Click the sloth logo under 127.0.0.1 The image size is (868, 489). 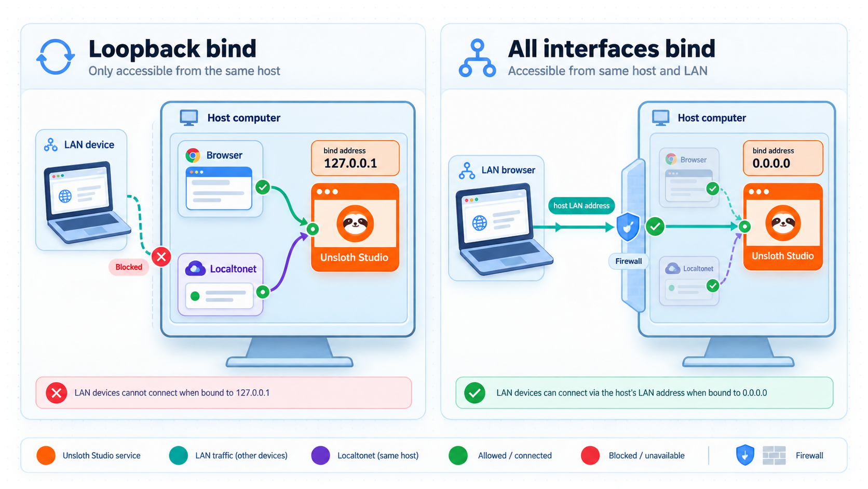tap(355, 224)
